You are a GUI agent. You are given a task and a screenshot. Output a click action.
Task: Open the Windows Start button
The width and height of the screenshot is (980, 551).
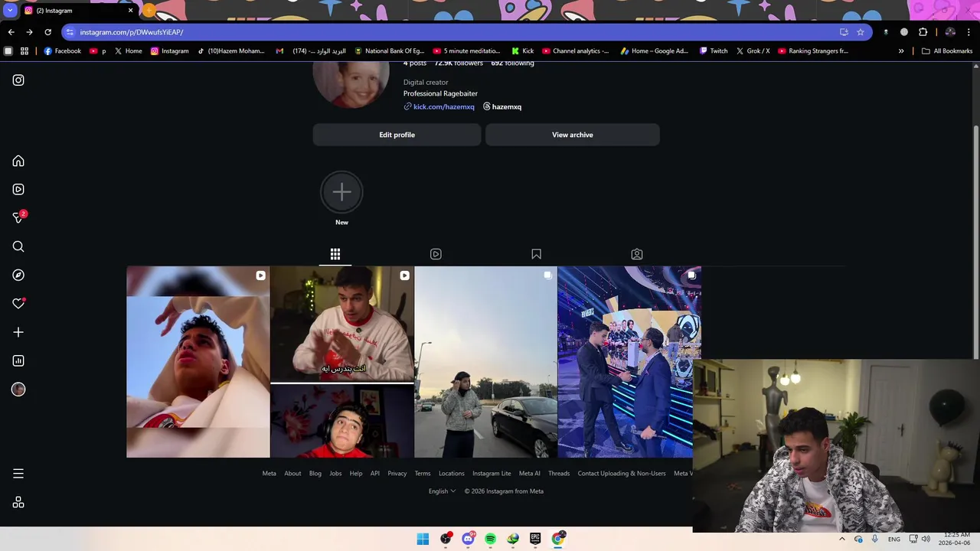click(x=423, y=539)
